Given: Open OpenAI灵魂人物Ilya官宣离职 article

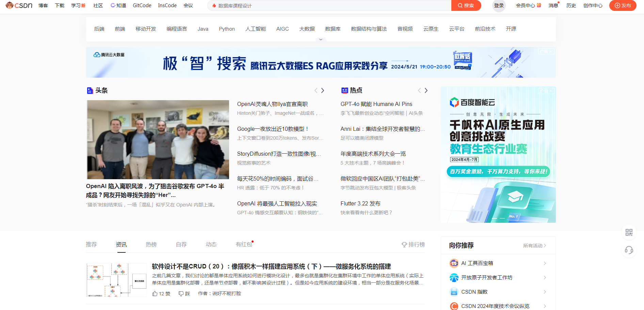Looking at the screenshot, I should [272, 104].
